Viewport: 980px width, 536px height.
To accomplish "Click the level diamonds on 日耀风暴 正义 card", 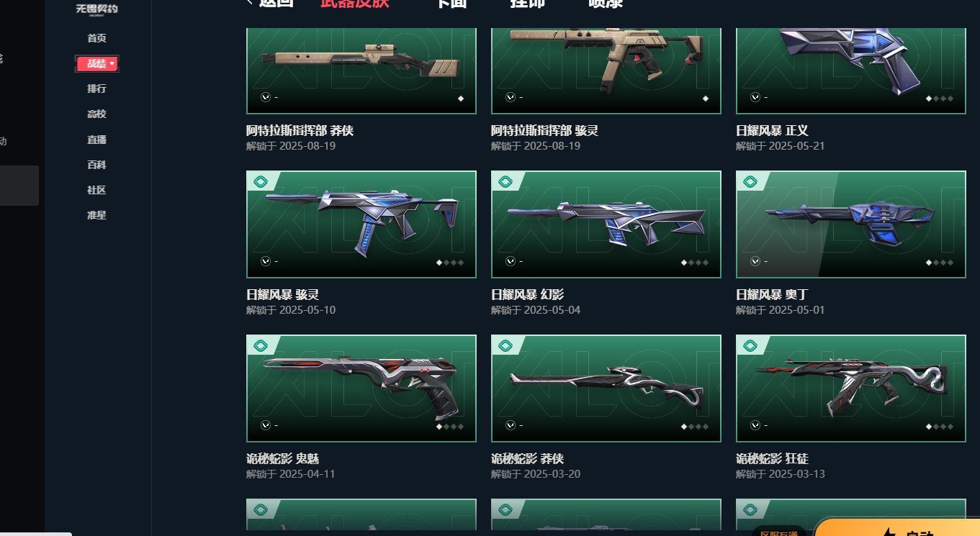I will (940, 99).
